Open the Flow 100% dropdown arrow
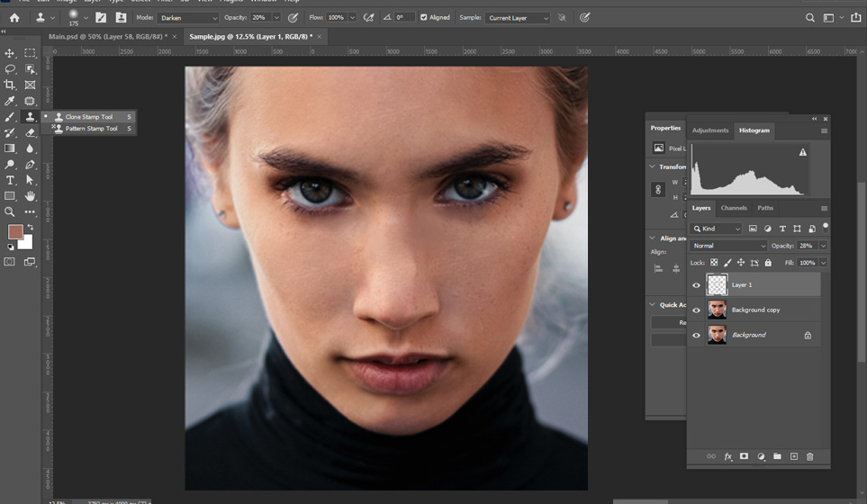 [352, 18]
